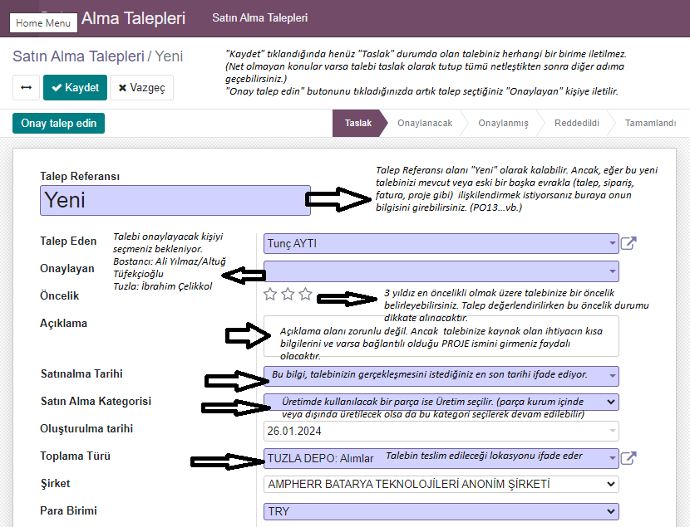Screen dimensions: 690x527
Task: Select the Taslak status stage
Action: 358,123
